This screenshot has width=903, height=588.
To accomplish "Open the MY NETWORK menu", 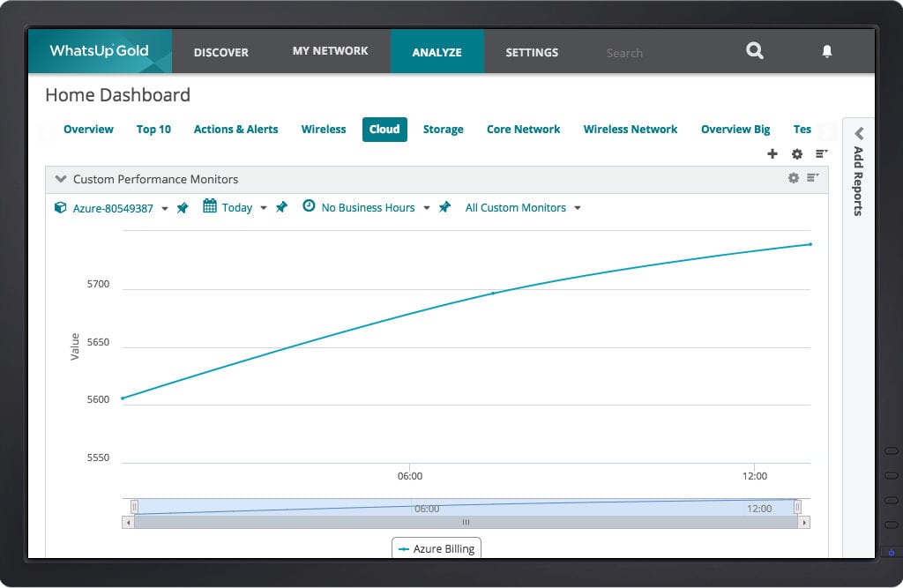I will coord(330,51).
